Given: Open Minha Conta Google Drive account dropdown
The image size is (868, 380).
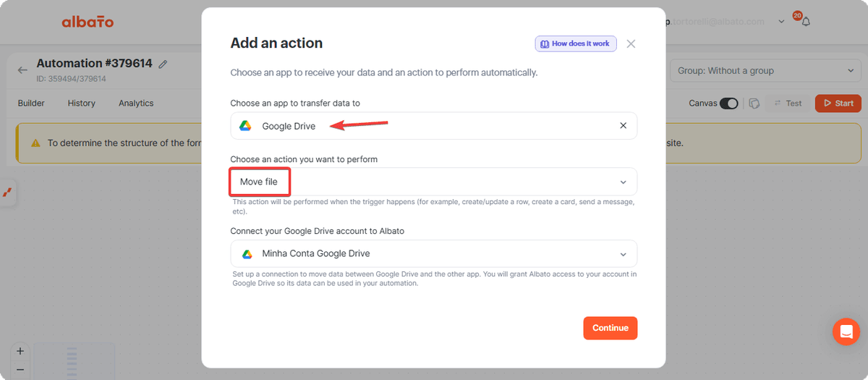Looking at the screenshot, I should click(x=434, y=254).
